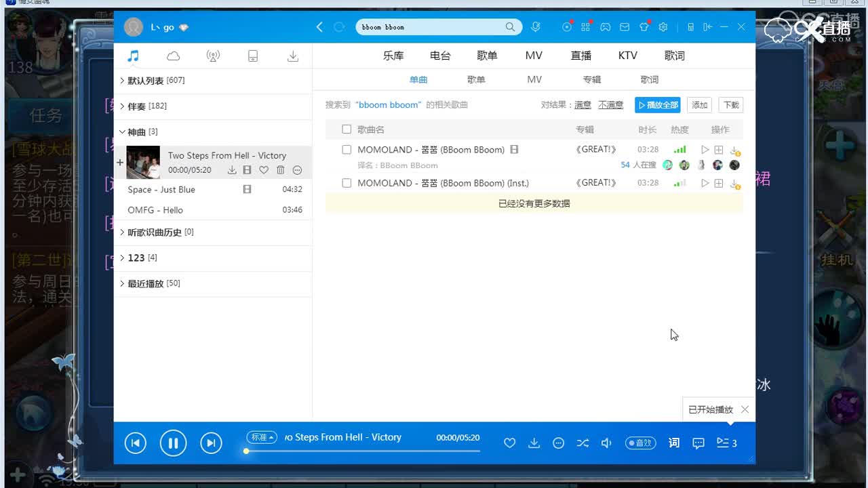Mute the volume speaker icon
Screen dimensions: 868x488
(x=606, y=443)
